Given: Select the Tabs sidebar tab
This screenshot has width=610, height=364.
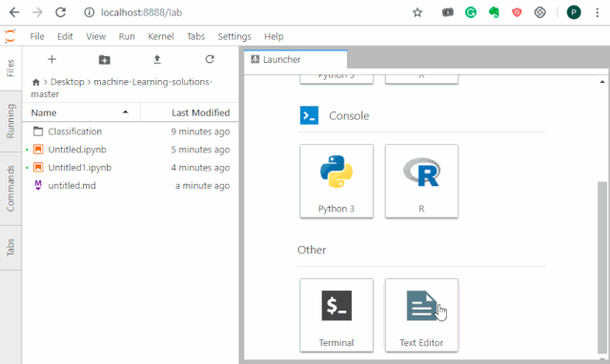Looking at the screenshot, I should click(x=10, y=248).
